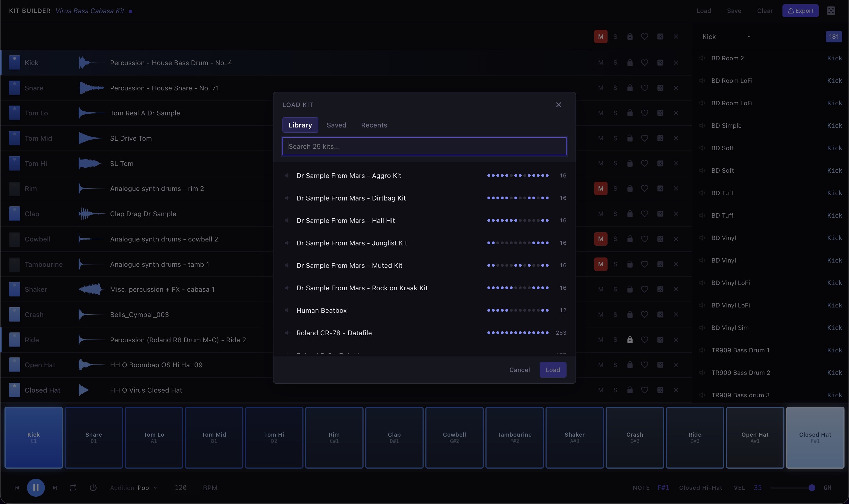Open the Kick category dropdown in right panel
Screen dimensions: 849x504
[x=727, y=36]
